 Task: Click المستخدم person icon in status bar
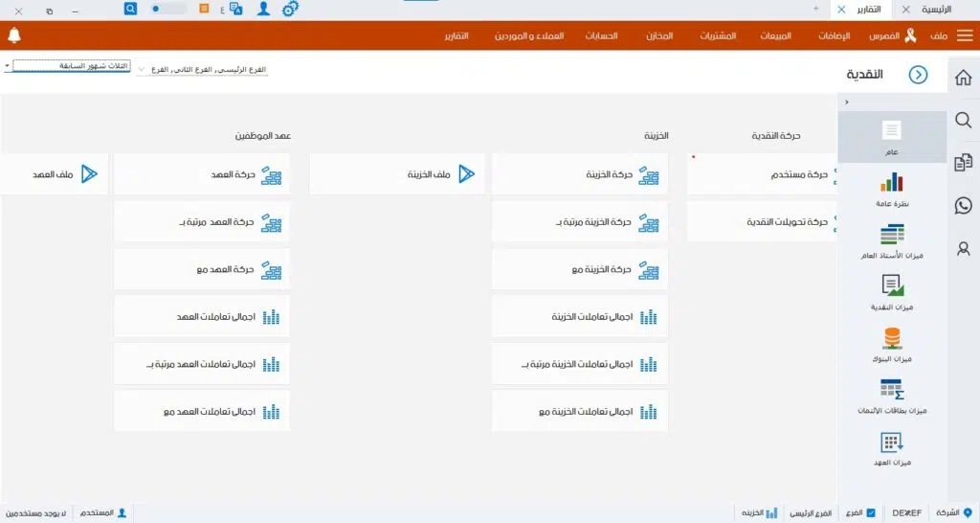122,513
